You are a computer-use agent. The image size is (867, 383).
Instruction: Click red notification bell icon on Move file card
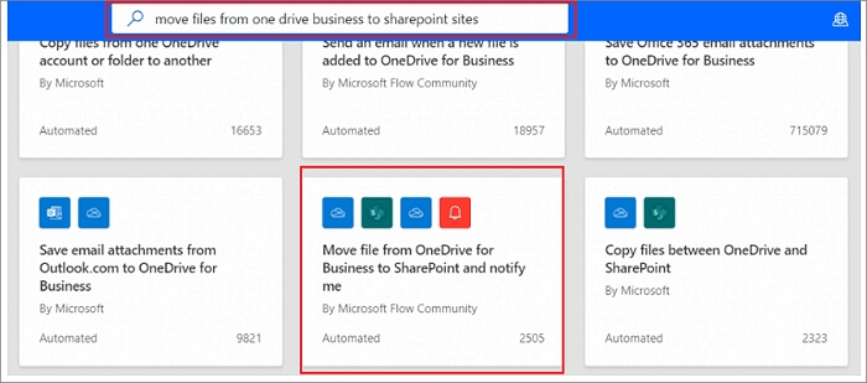click(x=455, y=213)
